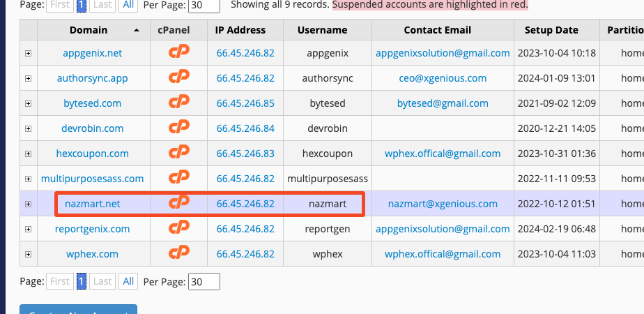Launch cPanel icon for hexcoupon.com
Screen dimensions: 644x314
click(x=178, y=153)
